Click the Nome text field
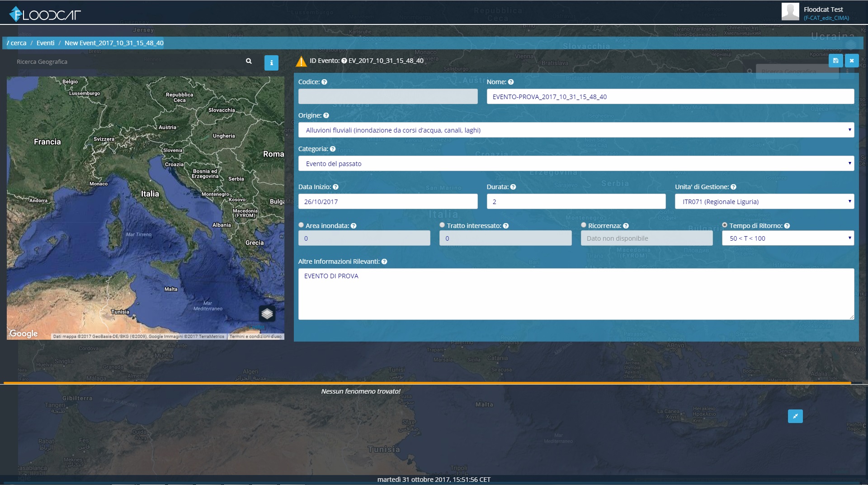868x485 pixels. coord(670,96)
